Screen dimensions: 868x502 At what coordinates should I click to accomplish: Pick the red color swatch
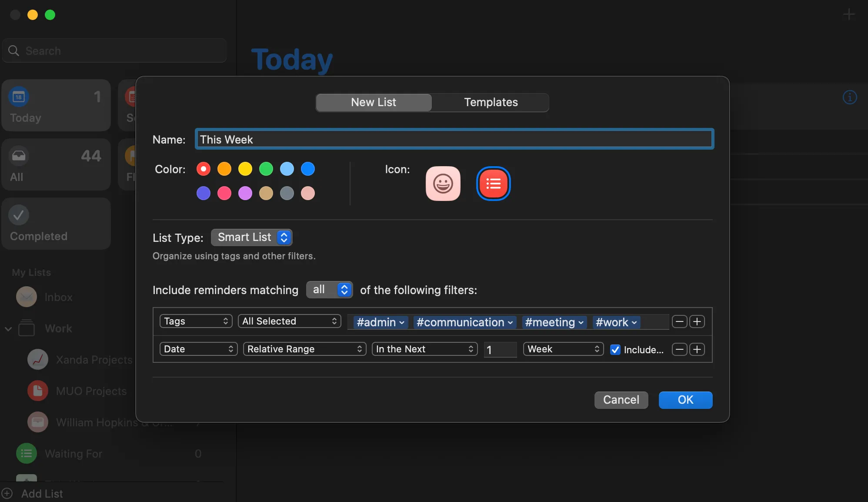(203, 169)
